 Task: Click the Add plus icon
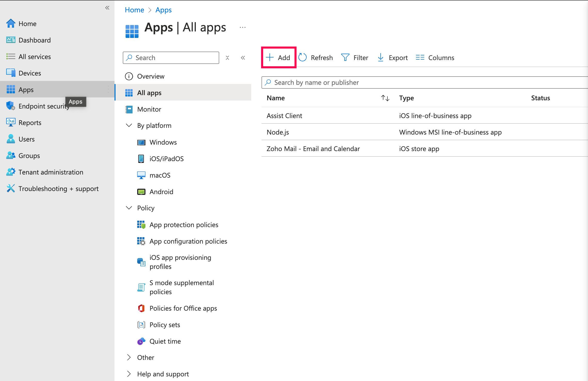pos(270,57)
